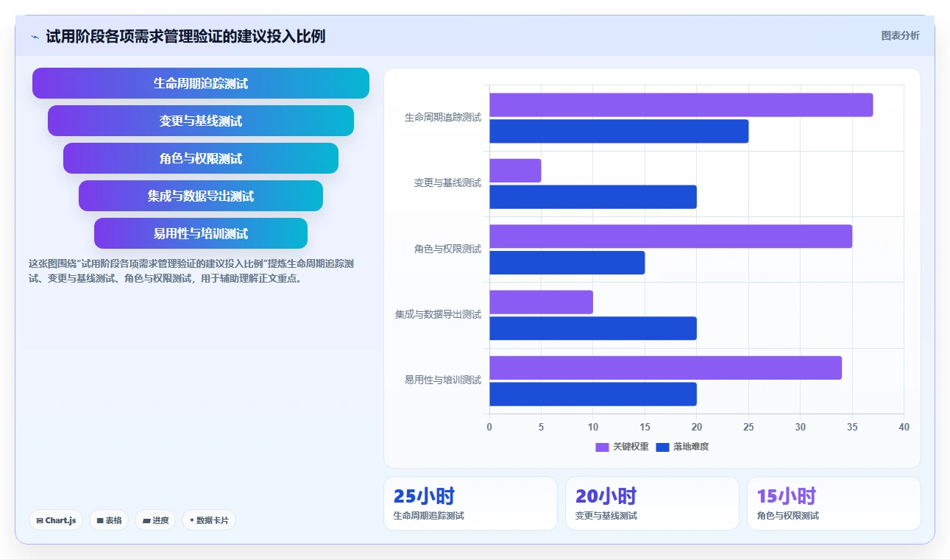The height and width of the screenshot is (560, 950).
Task: Click the description paragraph starting 这张图围绕
Action: pos(192,271)
